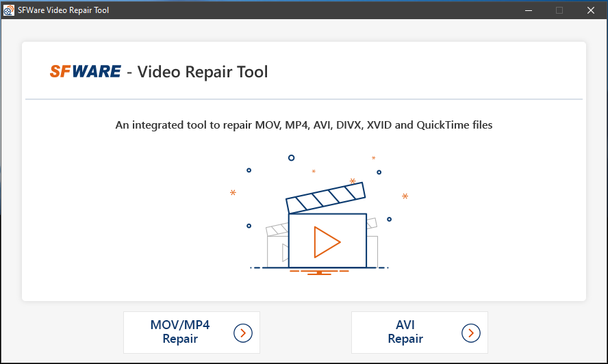Click the blue WARE letters in the logo
This screenshot has height=364, width=608.
click(x=97, y=71)
